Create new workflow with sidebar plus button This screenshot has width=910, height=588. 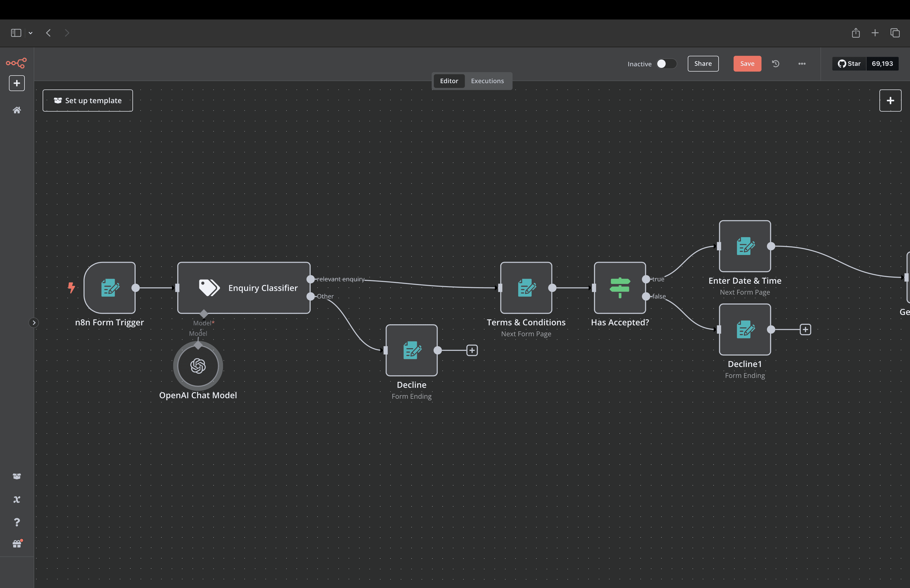17,83
